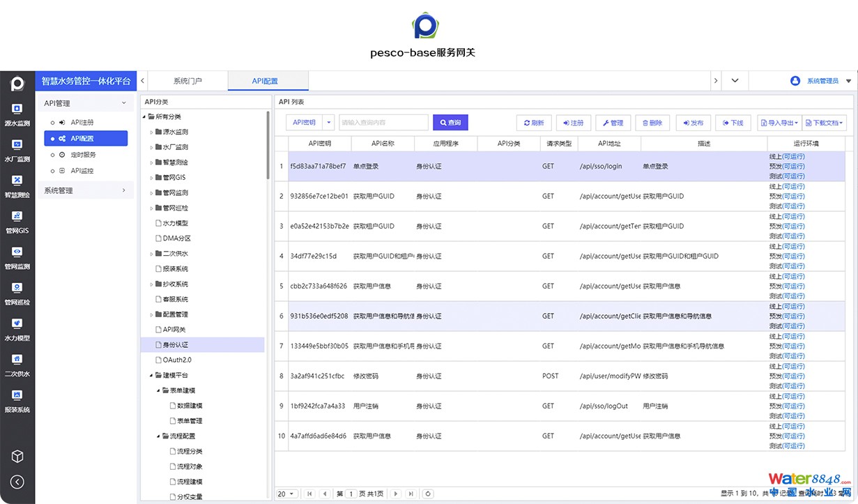Viewport: 858px width, 504px height.
Task: Select the OAuth2.0 category in tree
Action: click(x=176, y=360)
